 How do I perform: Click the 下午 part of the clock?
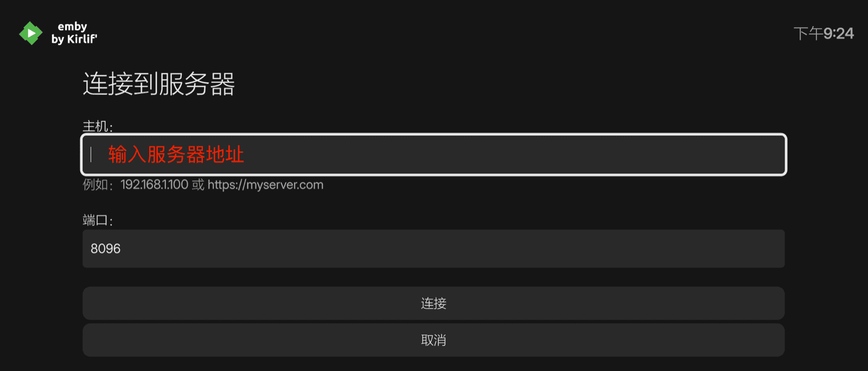(x=808, y=34)
